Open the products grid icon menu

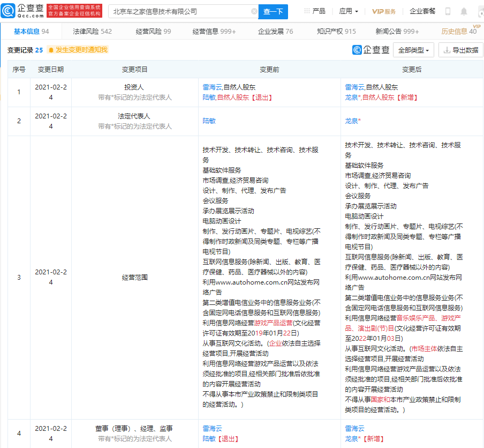(307, 11)
